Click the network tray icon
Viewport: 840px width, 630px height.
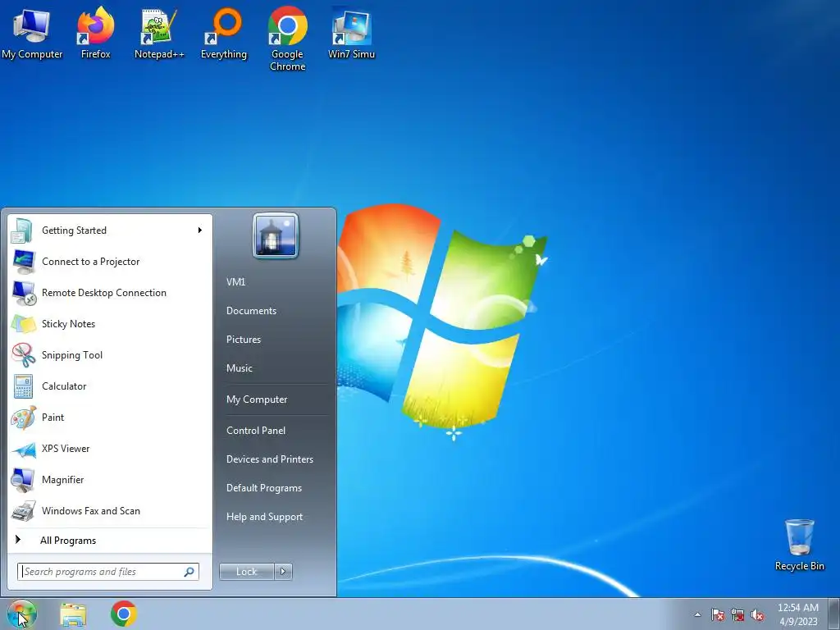coord(737,614)
